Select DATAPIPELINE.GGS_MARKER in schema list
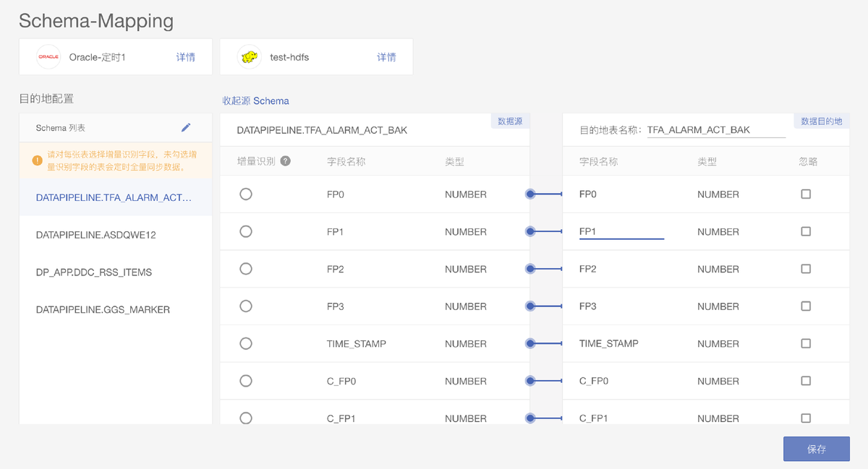The height and width of the screenshot is (469, 868). (116, 309)
